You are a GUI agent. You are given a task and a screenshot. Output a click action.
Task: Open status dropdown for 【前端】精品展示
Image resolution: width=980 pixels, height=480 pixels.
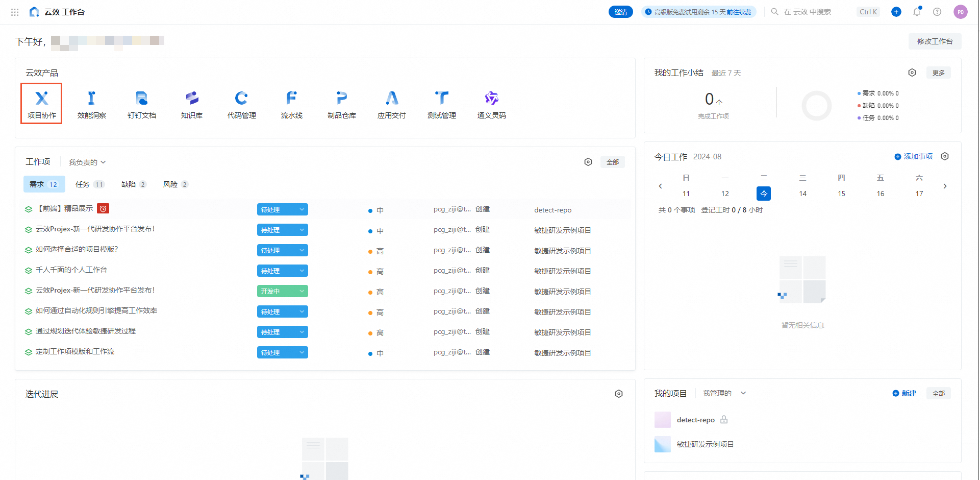coord(282,209)
